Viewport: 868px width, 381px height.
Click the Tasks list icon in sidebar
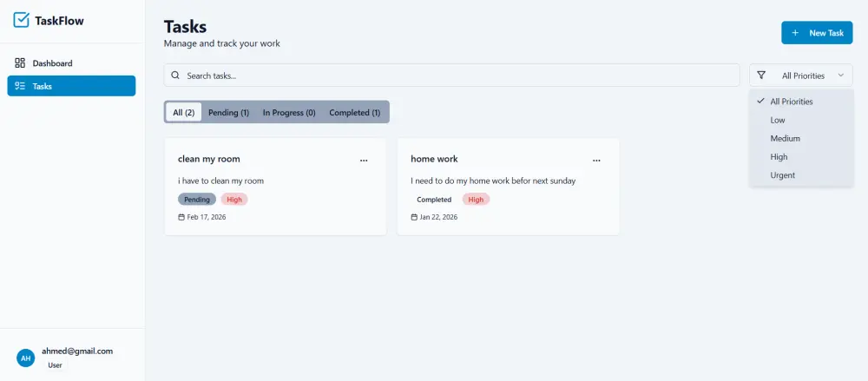coord(20,86)
